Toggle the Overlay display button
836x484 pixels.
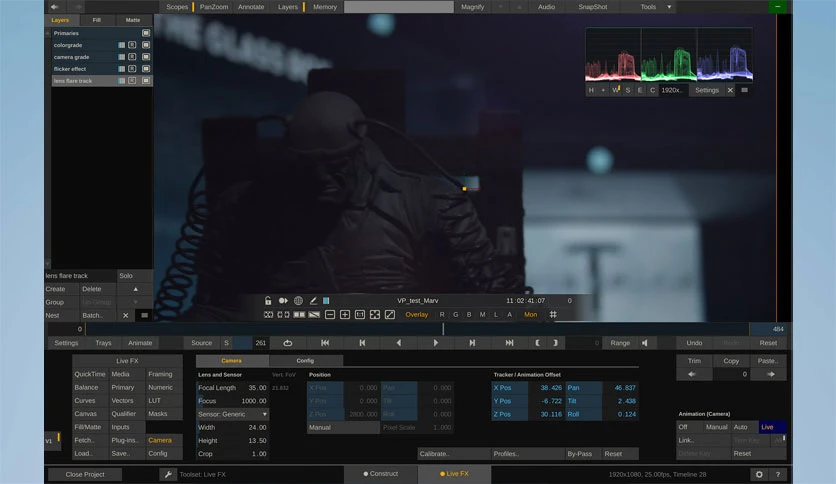pyautogui.click(x=416, y=314)
